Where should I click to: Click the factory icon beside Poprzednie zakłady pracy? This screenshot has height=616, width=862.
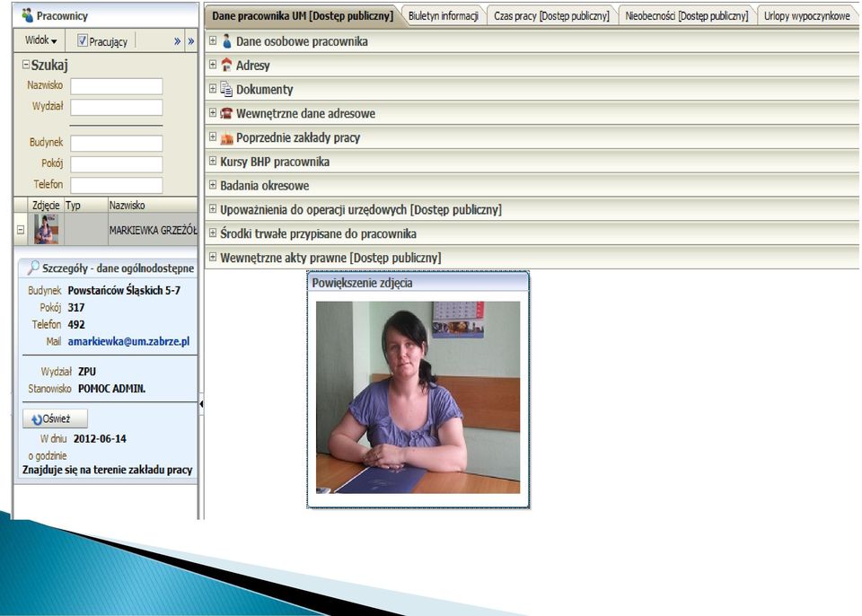[226, 137]
